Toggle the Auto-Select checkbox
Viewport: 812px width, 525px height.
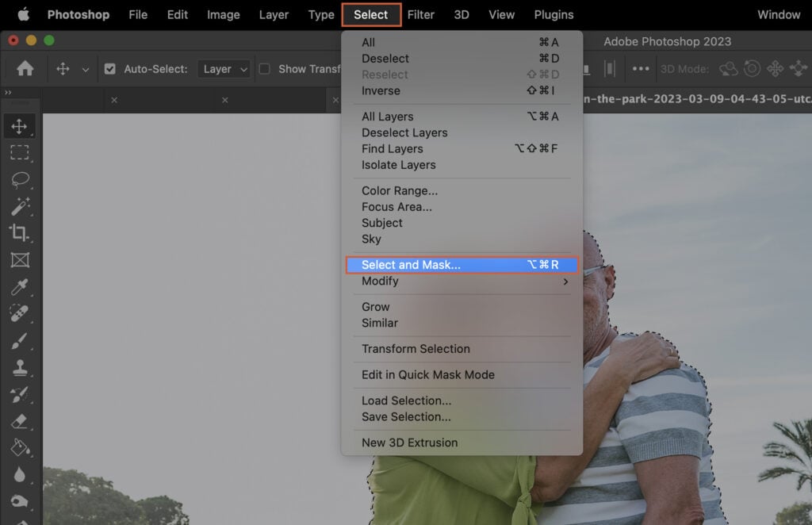110,69
